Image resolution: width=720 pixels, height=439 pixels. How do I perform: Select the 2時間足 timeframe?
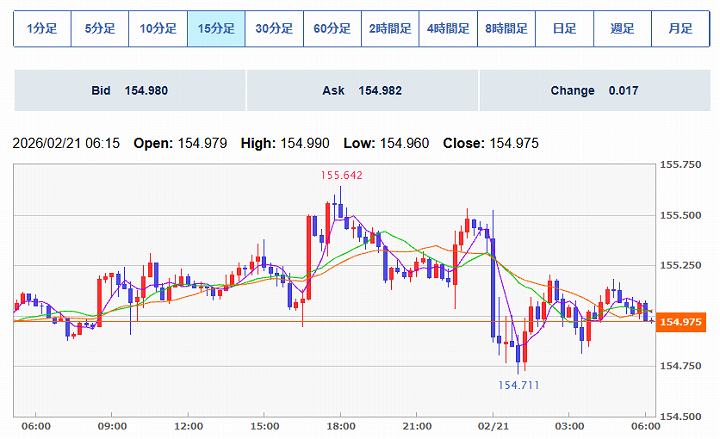(x=390, y=29)
